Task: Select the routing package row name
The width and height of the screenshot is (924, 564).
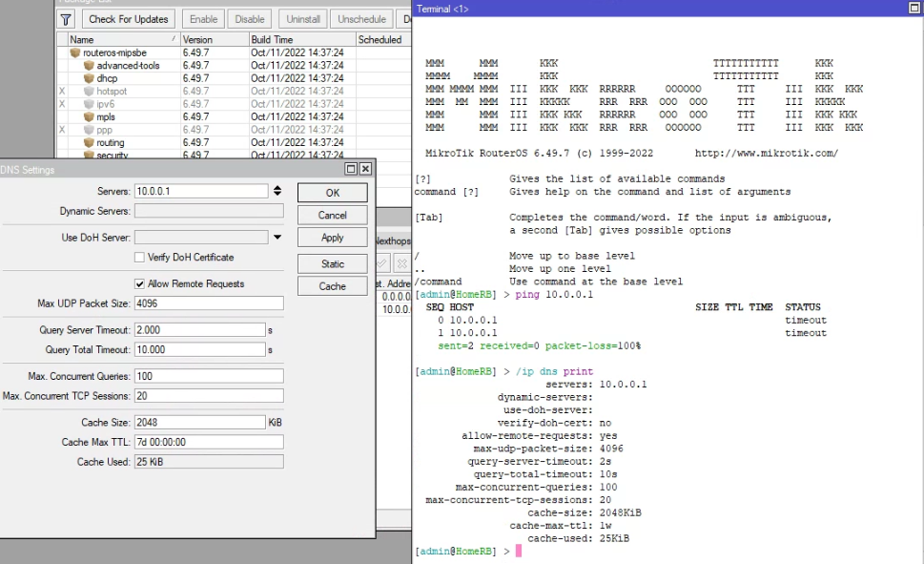Action: click(111, 143)
